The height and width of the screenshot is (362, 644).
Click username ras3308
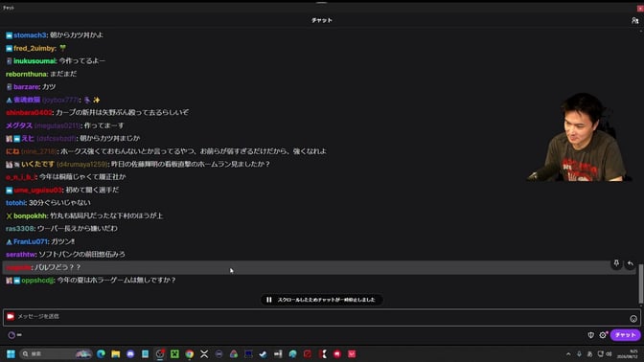20,229
